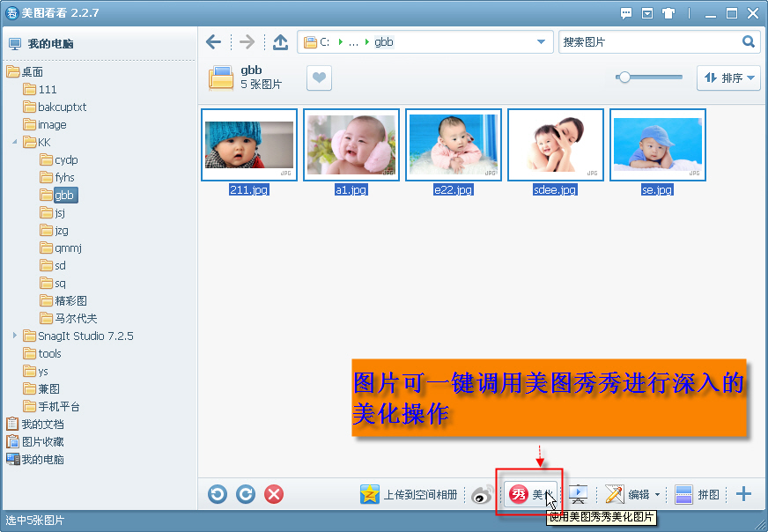Click the ... path segment
This screenshot has width=768, height=532.
point(353,42)
